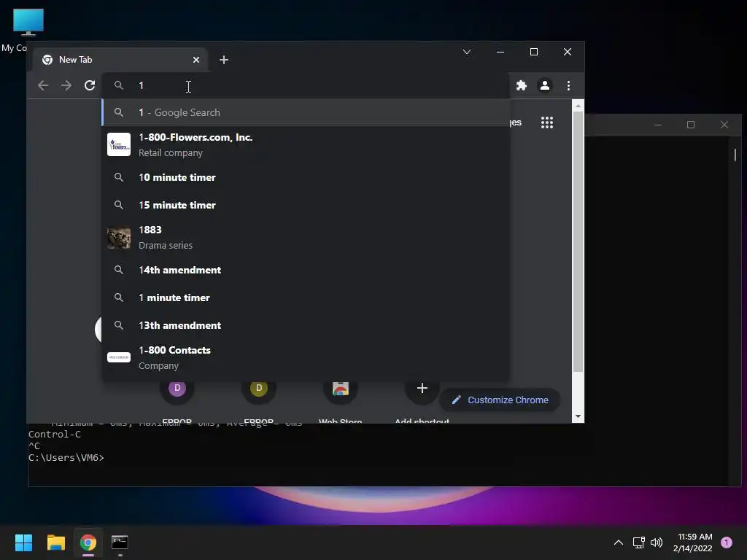Image resolution: width=747 pixels, height=560 pixels.
Task: Click the scrollbar up arrow in Chrome
Action: tap(578, 106)
